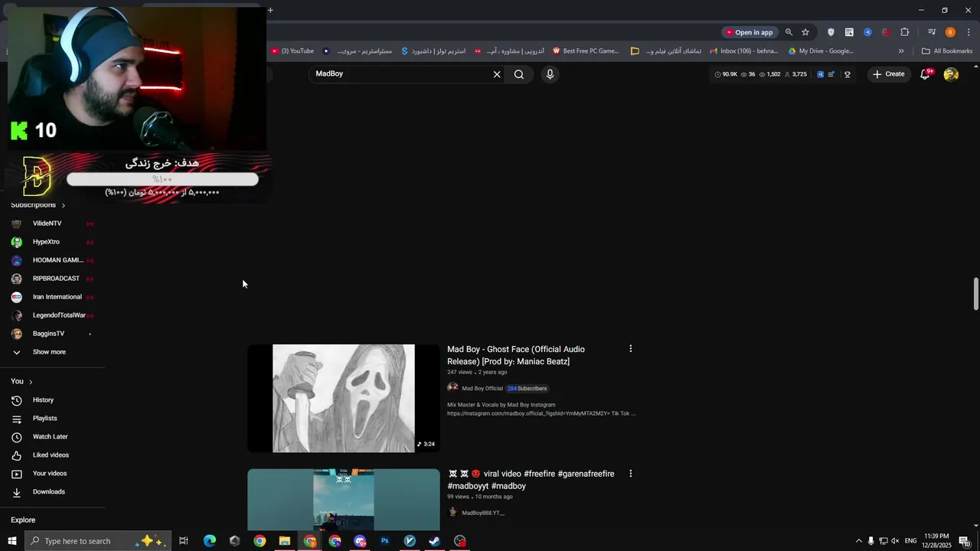Open Liked videos in the sidebar

pyautogui.click(x=52, y=455)
